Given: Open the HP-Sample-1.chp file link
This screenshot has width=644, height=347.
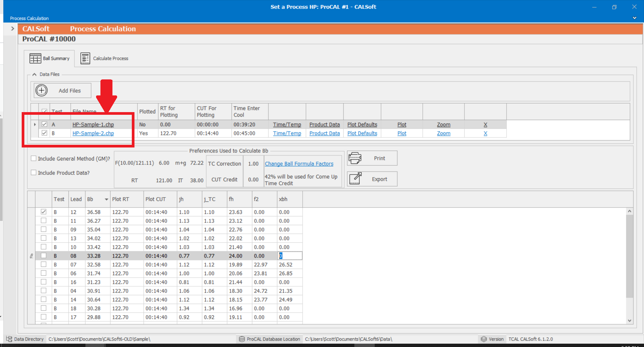Looking at the screenshot, I should (x=93, y=124).
